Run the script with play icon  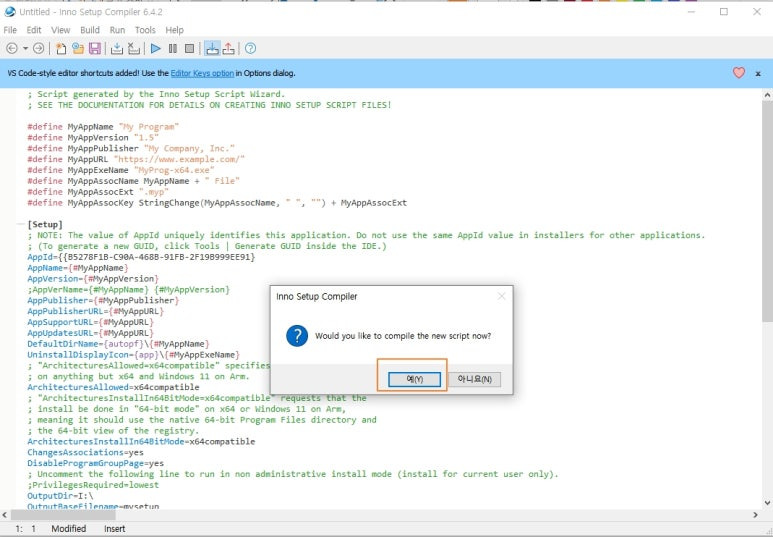tap(156, 48)
